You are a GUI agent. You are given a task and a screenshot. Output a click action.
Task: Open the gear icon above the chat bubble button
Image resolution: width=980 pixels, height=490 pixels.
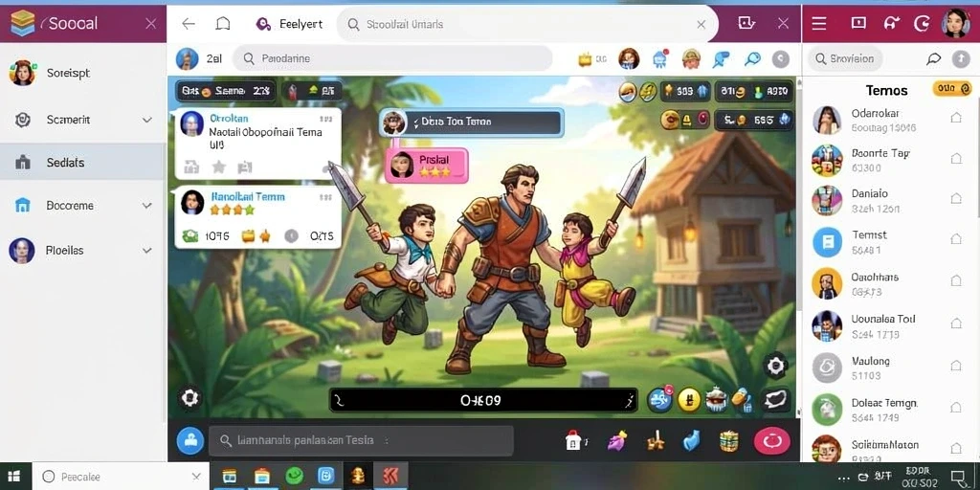[x=775, y=365]
